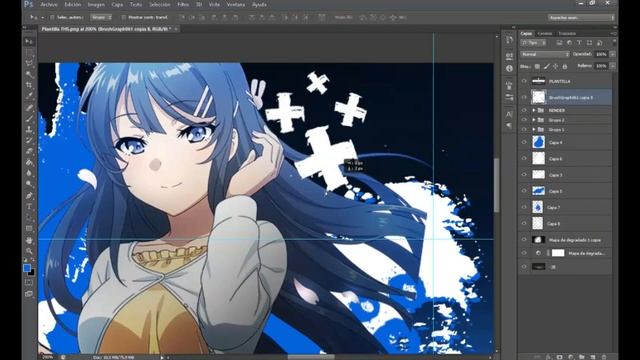
Task: Toggle visibility of Capa 8
Action: pyautogui.click(x=524, y=224)
